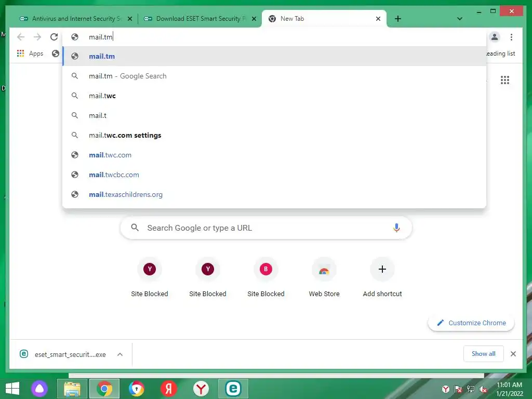
Task: Click the Yandex tray icon
Action: [x=446, y=389]
